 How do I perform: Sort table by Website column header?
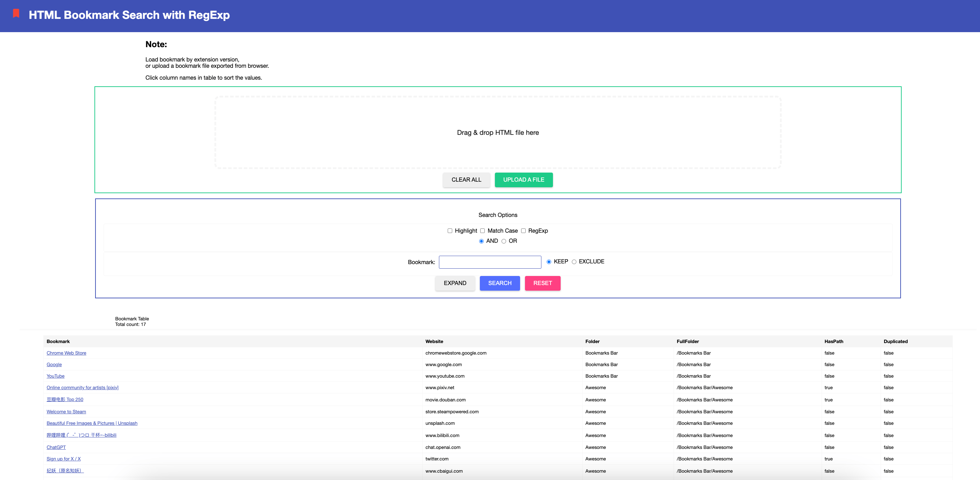coord(434,341)
